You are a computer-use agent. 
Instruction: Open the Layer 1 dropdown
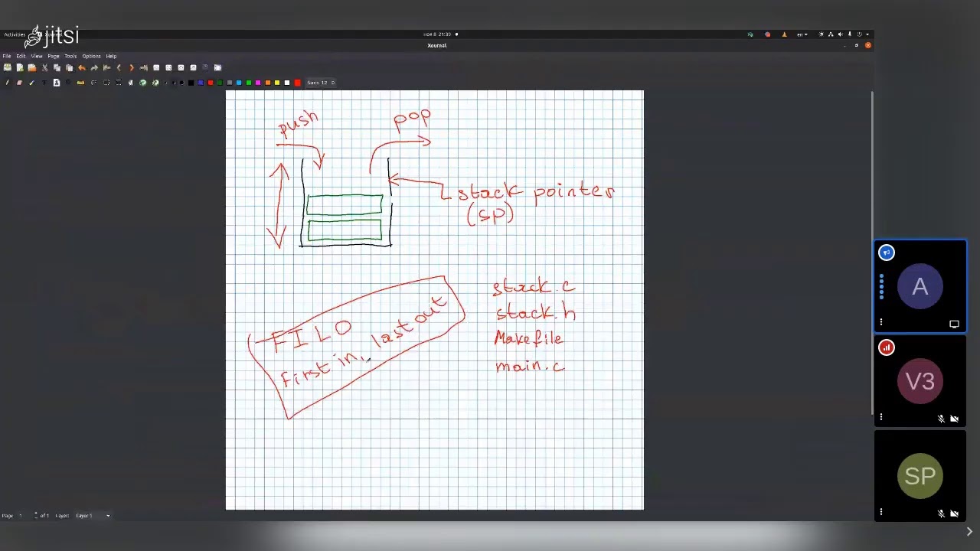pyautogui.click(x=93, y=516)
